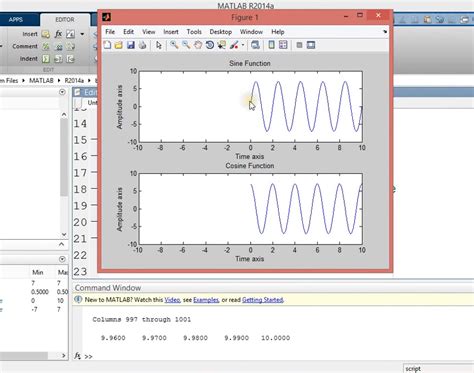Click the Link Plot icon
The image size is (474, 373).
point(255,45)
